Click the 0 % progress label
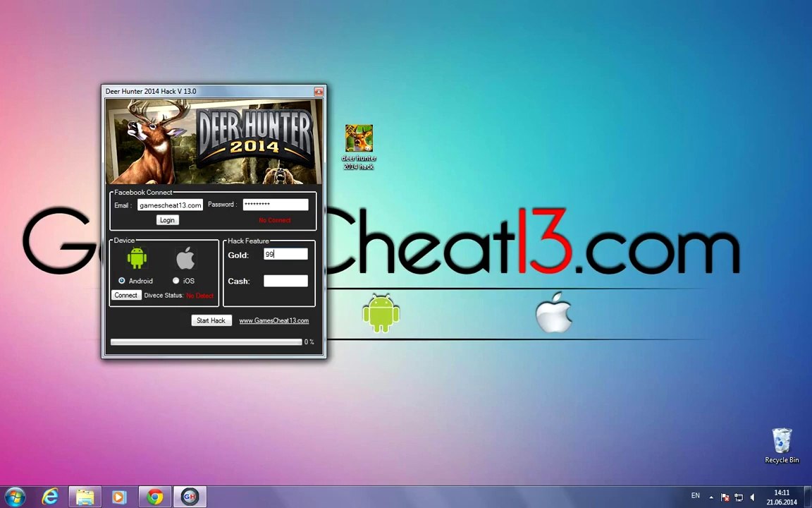 pyautogui.click(x=309, y=342)
